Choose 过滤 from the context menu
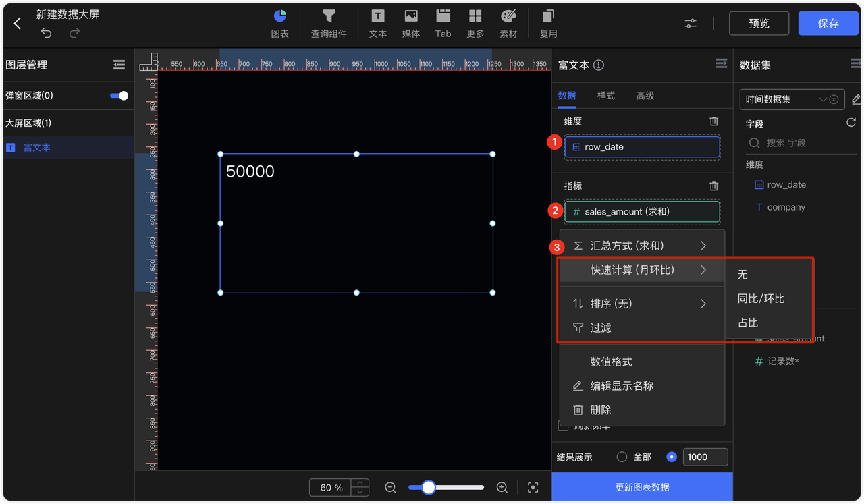864x504 pixels. (x=642, y=328)
